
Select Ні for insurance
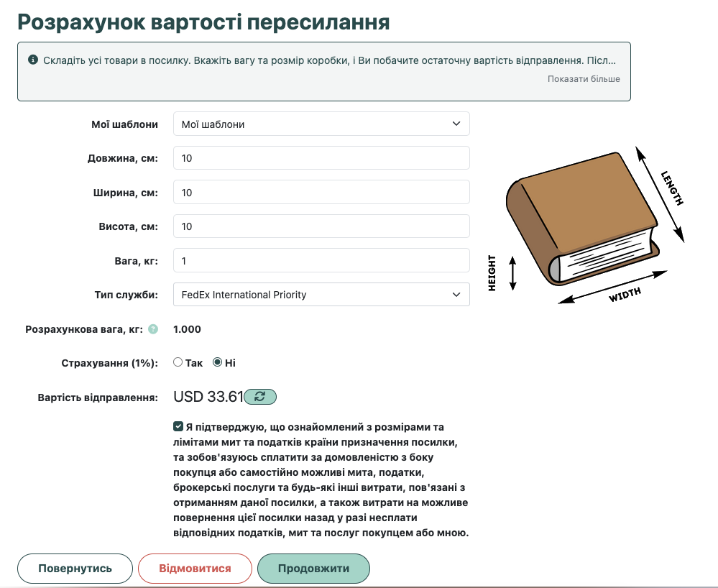(x=218, y=362)
